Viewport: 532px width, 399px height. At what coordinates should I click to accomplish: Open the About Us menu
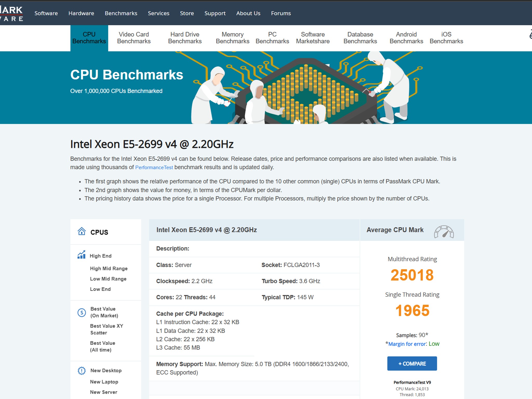pos(248,13)
